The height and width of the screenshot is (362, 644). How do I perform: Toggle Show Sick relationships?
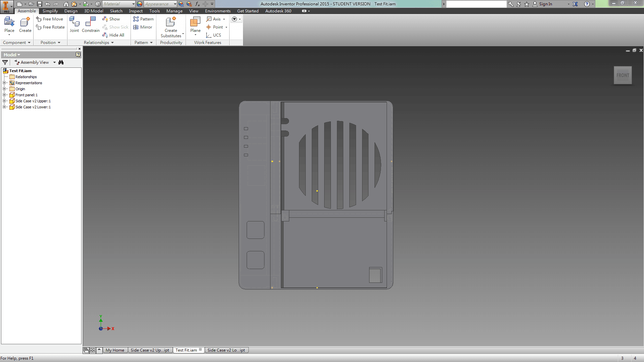click(x=115, y=27)
